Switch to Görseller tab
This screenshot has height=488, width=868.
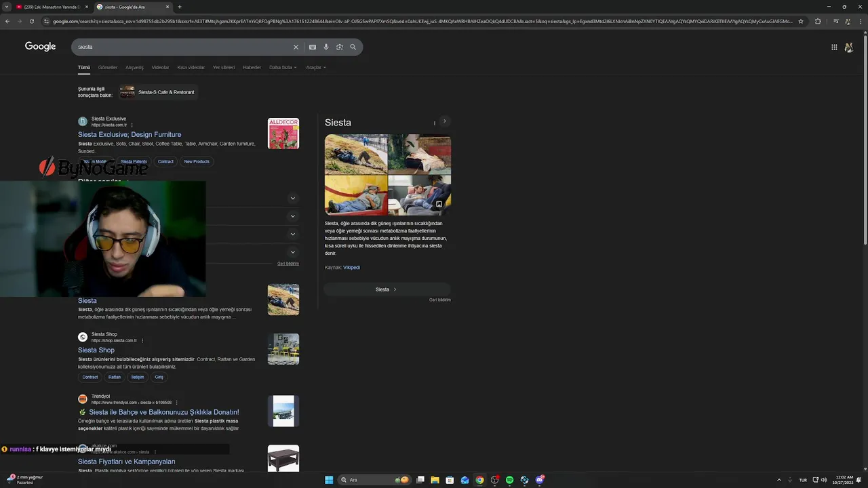point(108,67)
